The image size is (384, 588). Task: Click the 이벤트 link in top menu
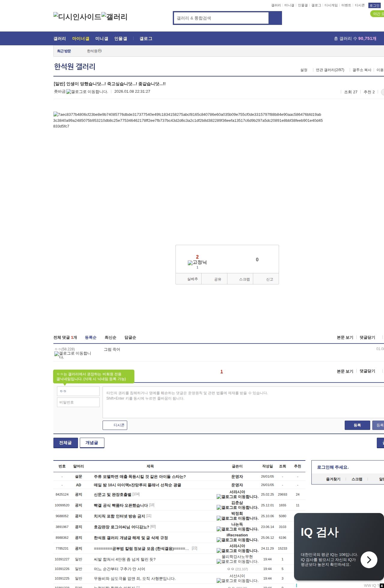tap(346, 5)
